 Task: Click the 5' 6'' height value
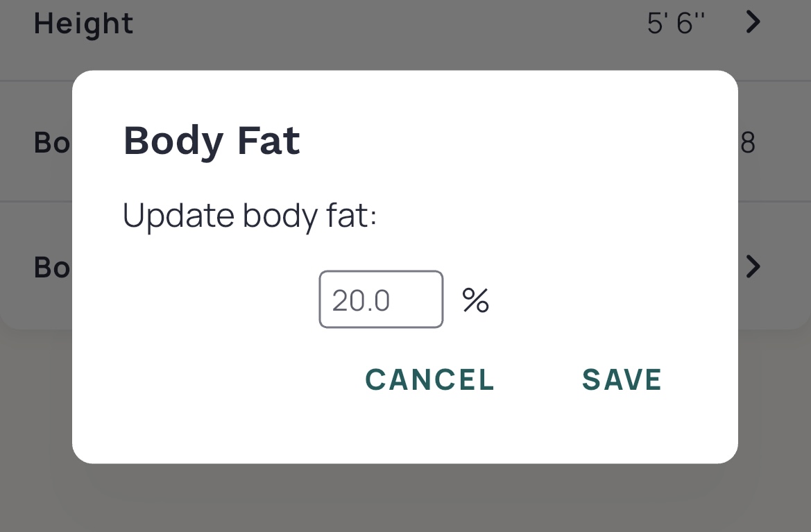[x=675, y=22]
